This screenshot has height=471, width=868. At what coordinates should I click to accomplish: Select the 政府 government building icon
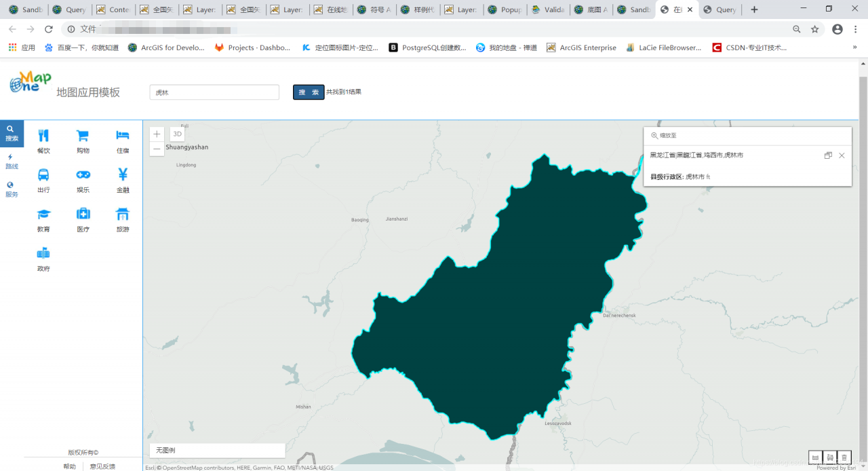click(43, 253)
